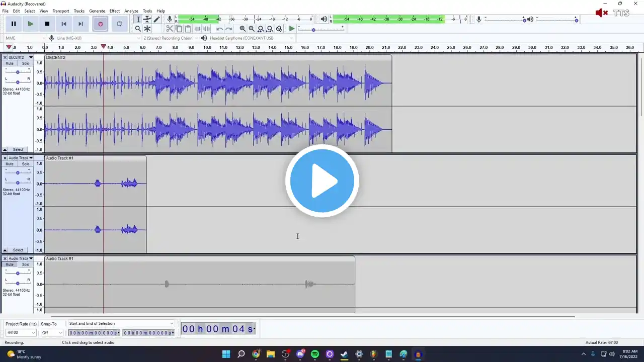The height and width of the screenshot is (362, 644).
Task: Adjust the playback volume slider
Action: coord(557,20)
